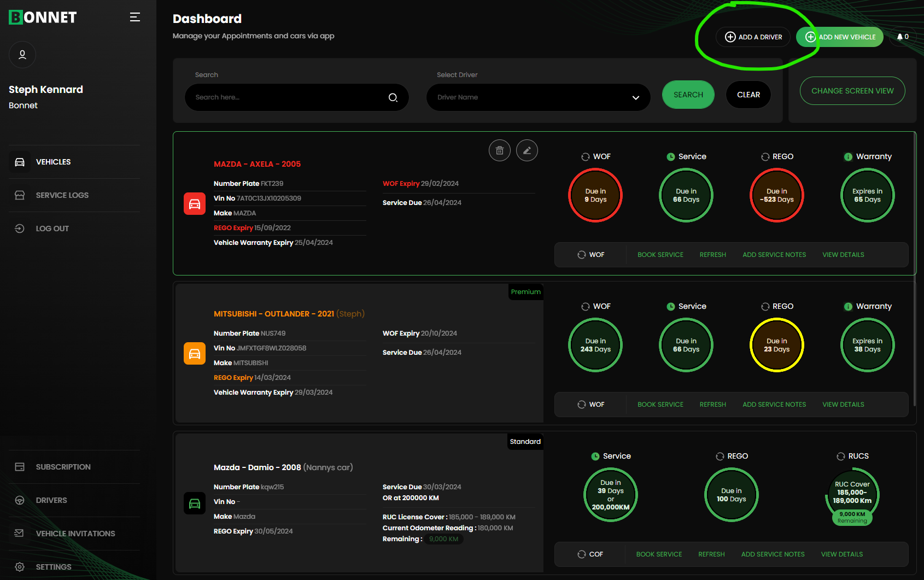This screenshot has height=580, width=924.
Task: Open the notifications bell icon
Action: tap(900, 37)
